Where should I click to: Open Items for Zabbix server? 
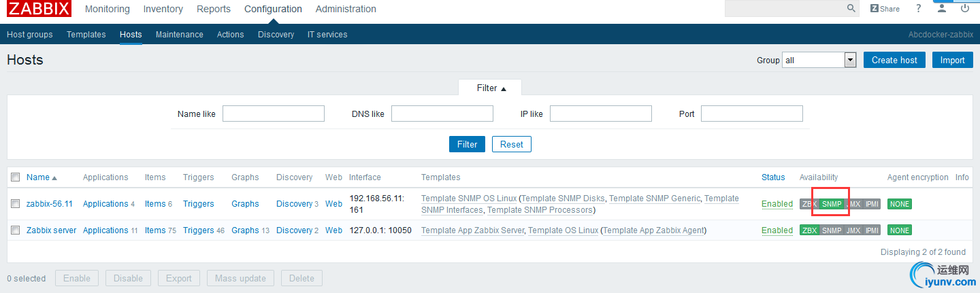[155, 230]
